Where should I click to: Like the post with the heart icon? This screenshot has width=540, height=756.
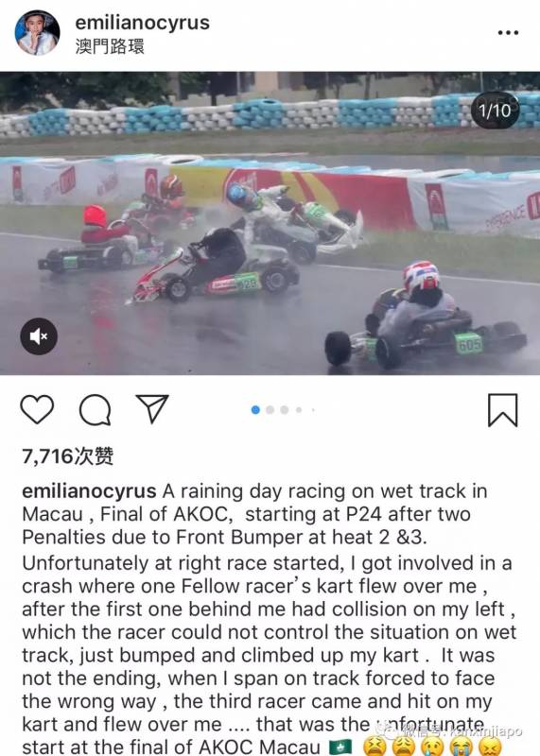(37, 409)
